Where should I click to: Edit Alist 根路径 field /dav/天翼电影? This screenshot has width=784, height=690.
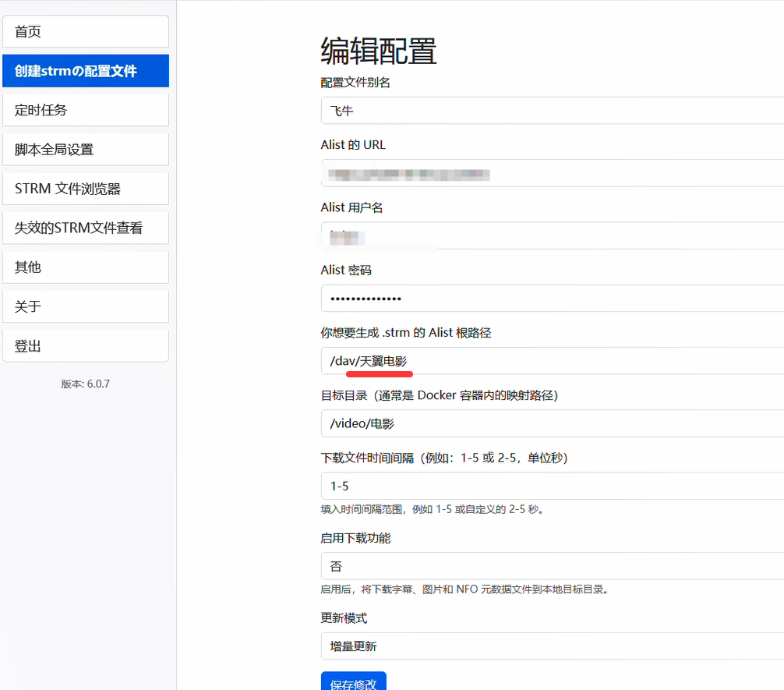coord(552,361)
